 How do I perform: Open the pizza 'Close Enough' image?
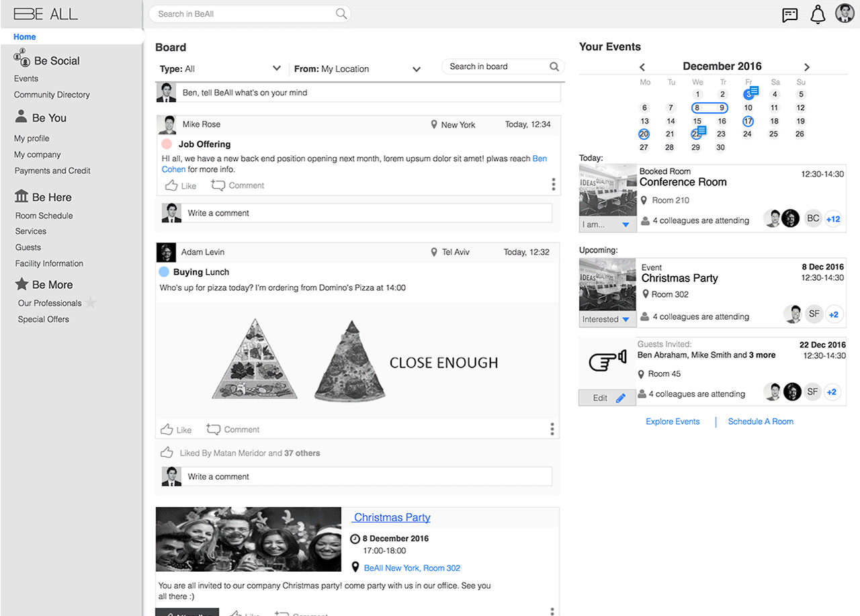(357, 361)
